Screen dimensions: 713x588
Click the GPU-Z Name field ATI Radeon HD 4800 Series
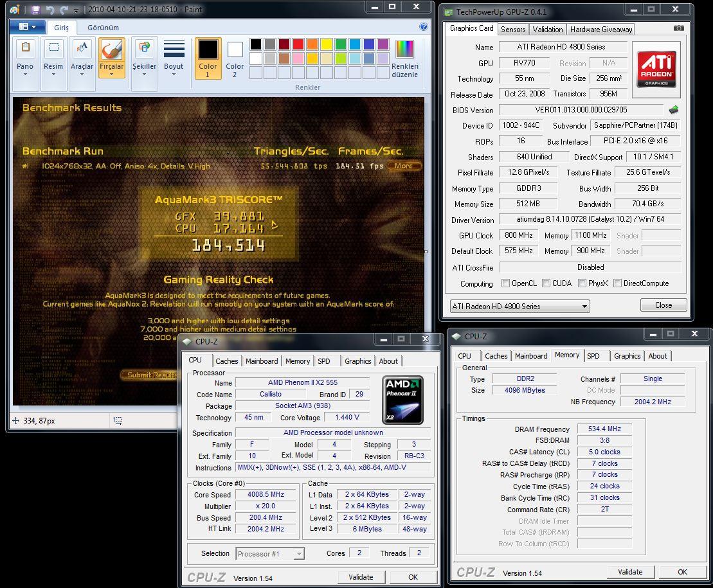(x=563, y=47)
